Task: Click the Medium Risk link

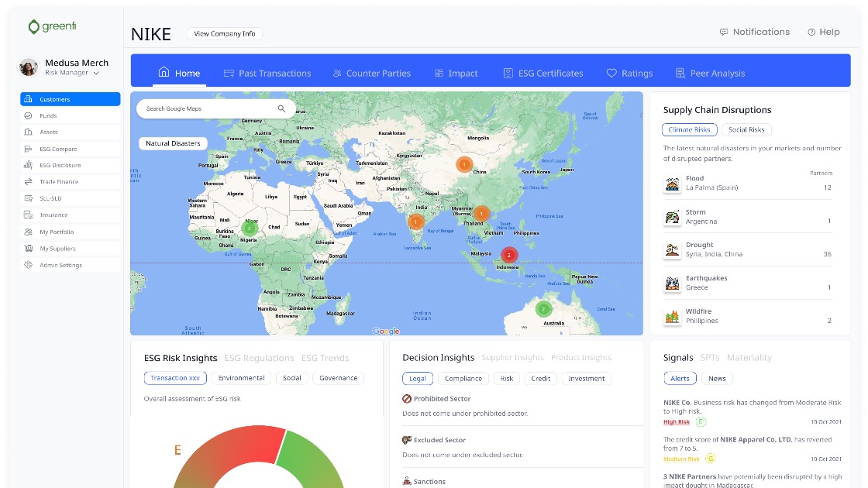Action: point(681,459)
